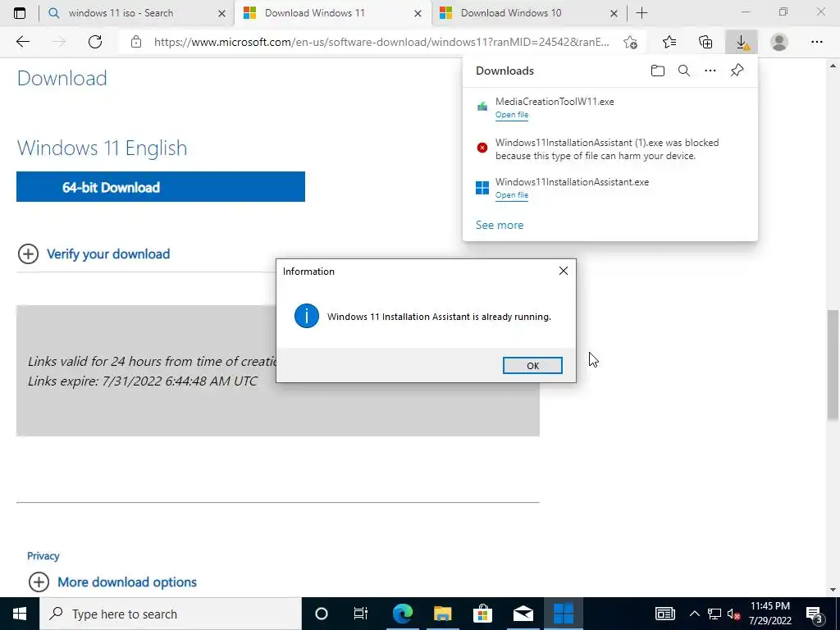Click the MediaCreationToolW11.exe file icon
This screenshot has height=630, width=840.
482,107
